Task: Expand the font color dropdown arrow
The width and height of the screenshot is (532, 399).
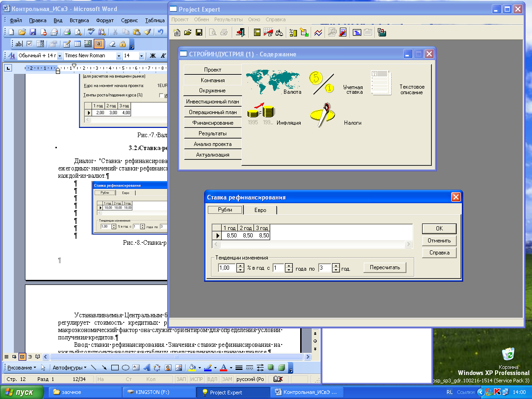Action: [231, 368]
